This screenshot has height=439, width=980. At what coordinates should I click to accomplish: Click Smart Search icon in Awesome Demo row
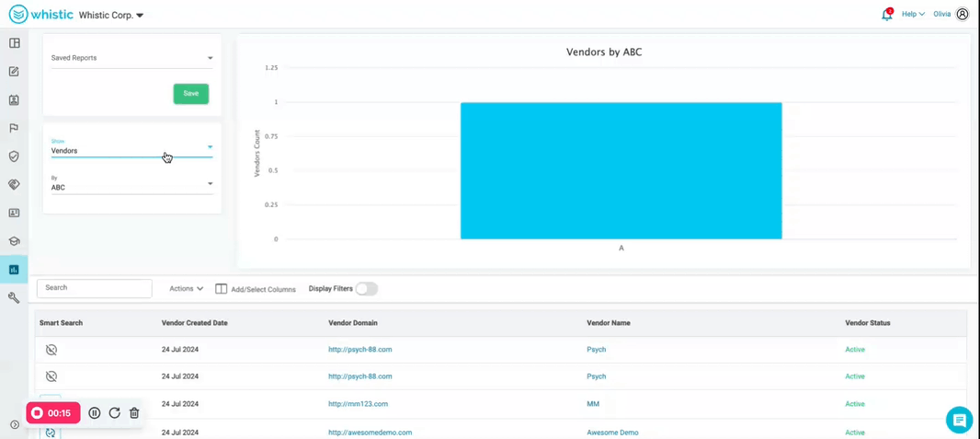pos(51,433)
